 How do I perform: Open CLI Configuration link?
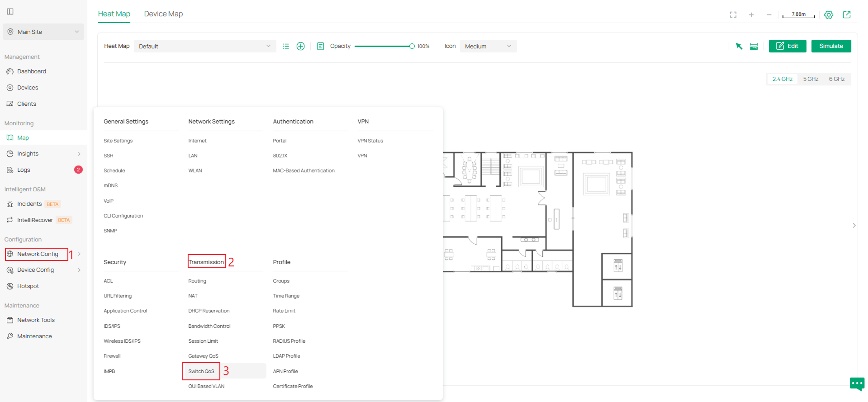click(123, 216)
